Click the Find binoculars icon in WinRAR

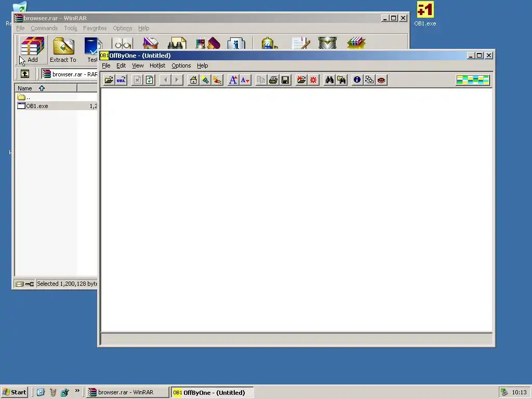(177, 44)
